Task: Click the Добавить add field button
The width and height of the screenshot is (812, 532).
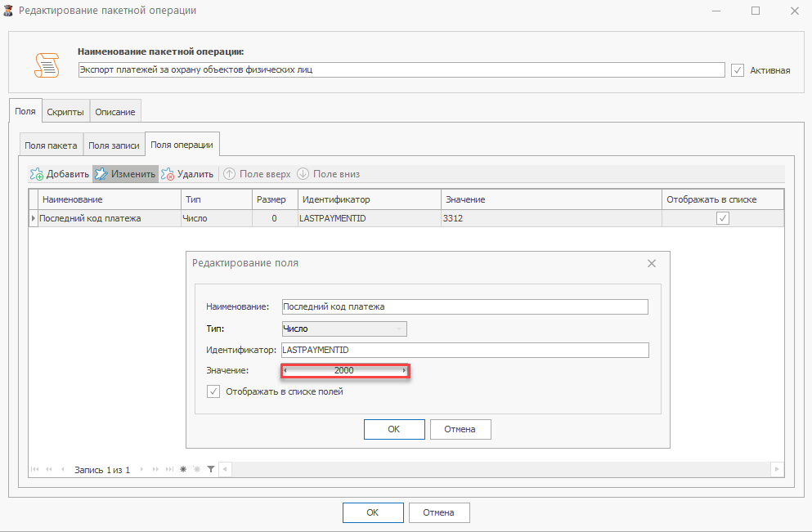Action: pos(60,174)
